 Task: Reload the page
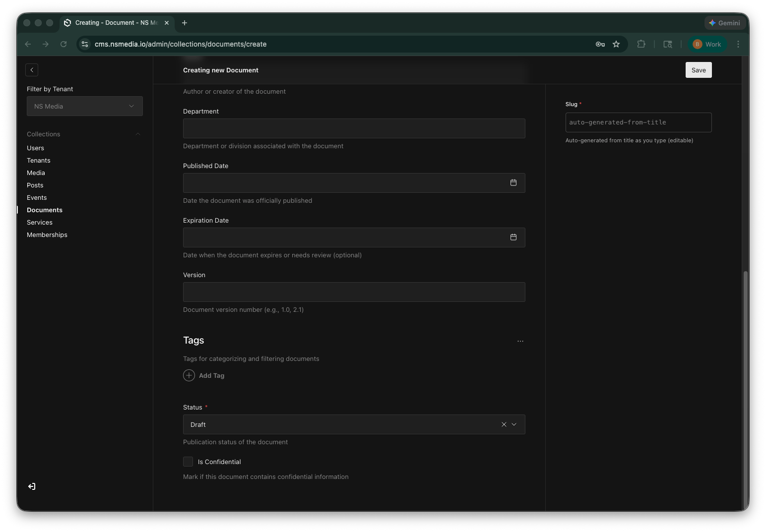click(x=64, y=44)
